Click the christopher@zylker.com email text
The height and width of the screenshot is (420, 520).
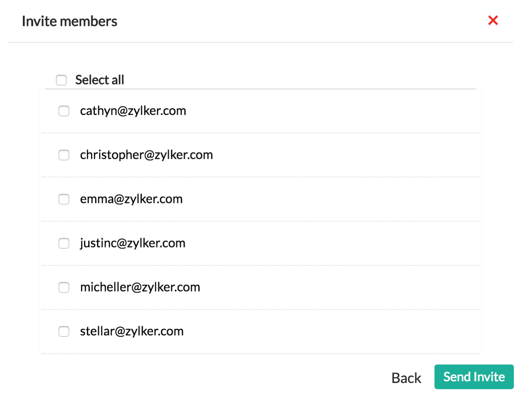[146, 155]
